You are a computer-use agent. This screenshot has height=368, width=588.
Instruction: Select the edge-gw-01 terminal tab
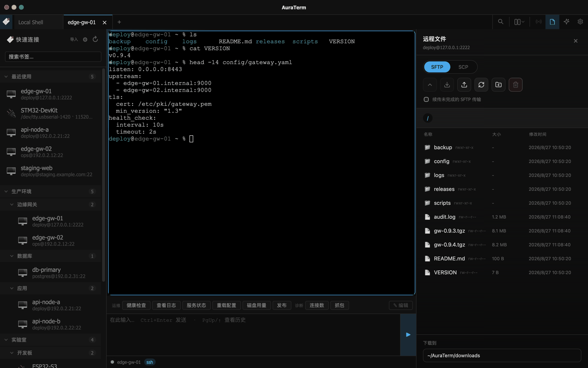82,22
